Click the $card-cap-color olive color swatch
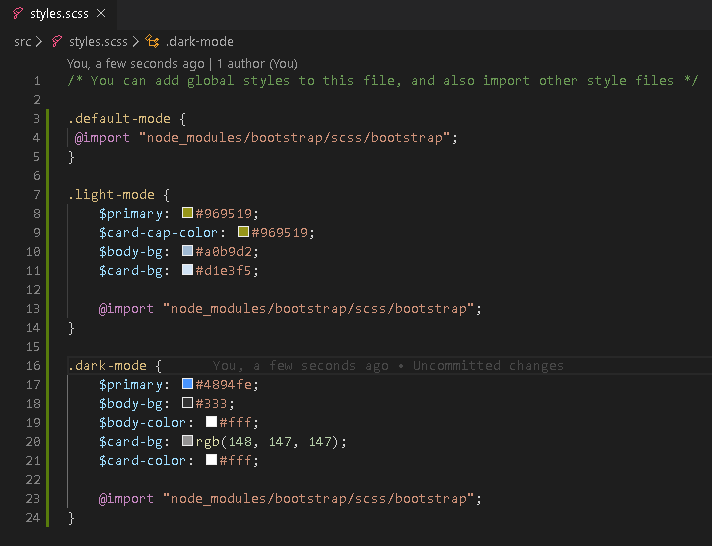The width and height of the screenshot is (712, 546). click(x=243, y=232)
